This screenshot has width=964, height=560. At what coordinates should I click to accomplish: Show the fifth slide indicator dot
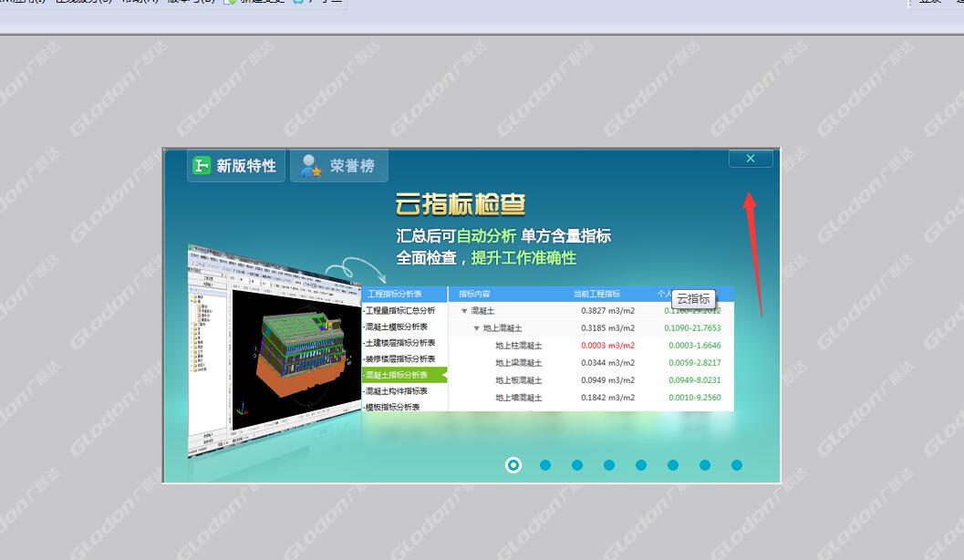[x=641, y=465]
